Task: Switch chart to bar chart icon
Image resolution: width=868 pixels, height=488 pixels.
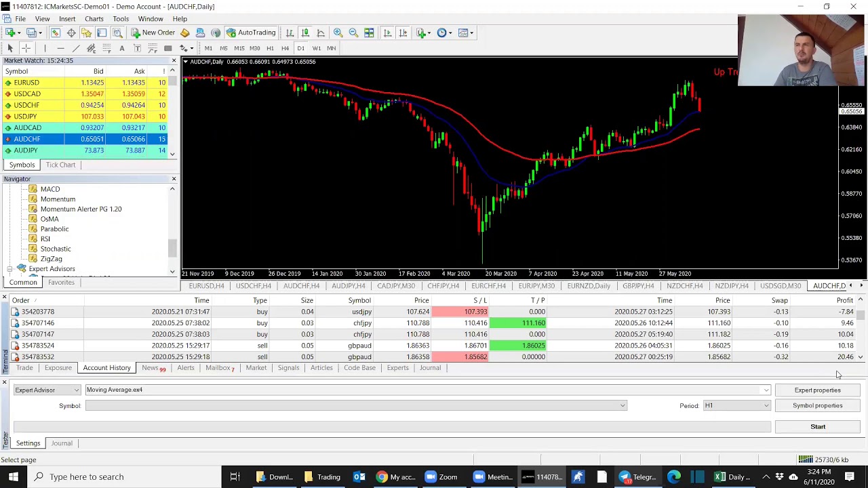Action: pyautogui.click(x=290, y=33)
